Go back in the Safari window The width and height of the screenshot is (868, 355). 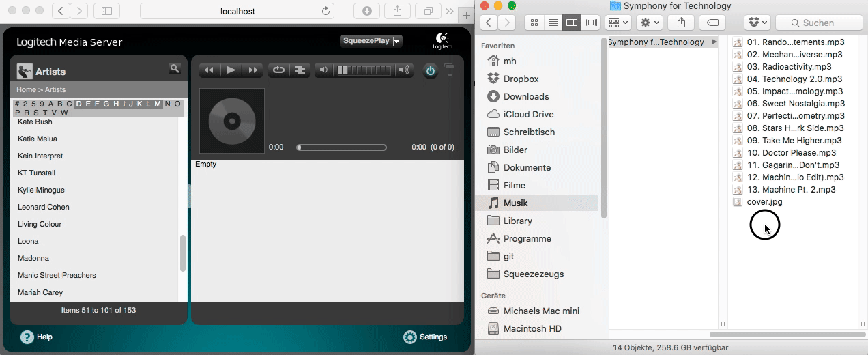61,11
